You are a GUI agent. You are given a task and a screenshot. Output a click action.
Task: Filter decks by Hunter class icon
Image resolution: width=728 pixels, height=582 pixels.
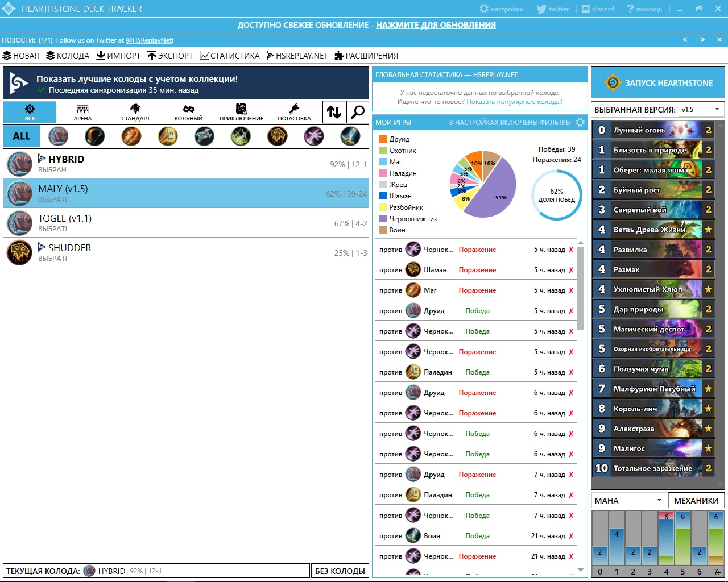click(x=94, y=136)
